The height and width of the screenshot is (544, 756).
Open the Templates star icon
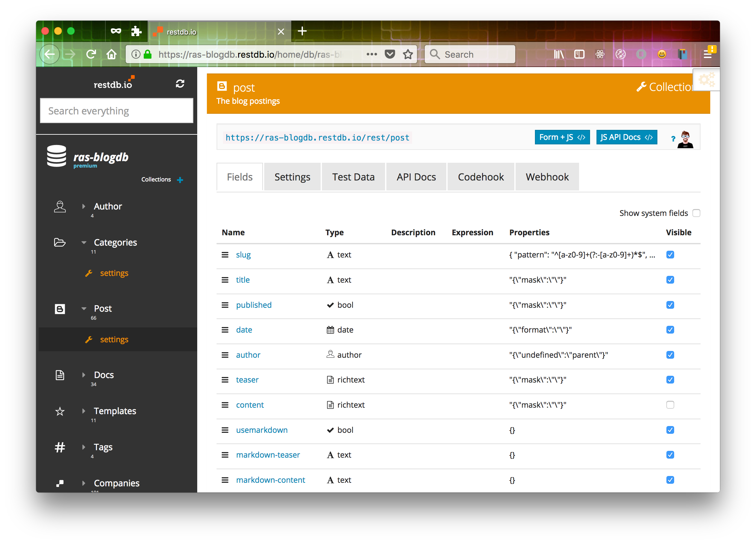tap(60, 411)
